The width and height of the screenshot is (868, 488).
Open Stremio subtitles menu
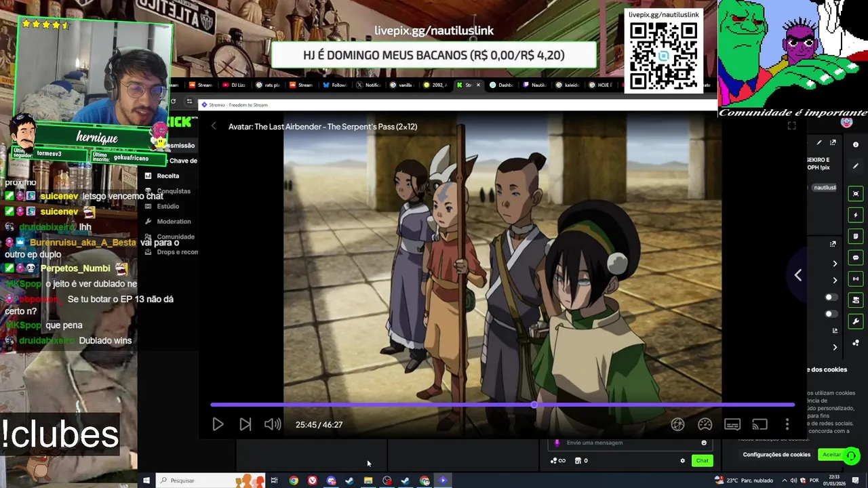[x=732, y=424]
